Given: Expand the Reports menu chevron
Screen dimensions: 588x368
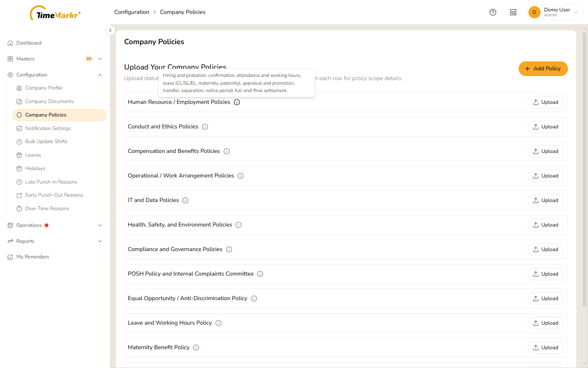Looking at the screenshot, I should [x=100, y=241].
